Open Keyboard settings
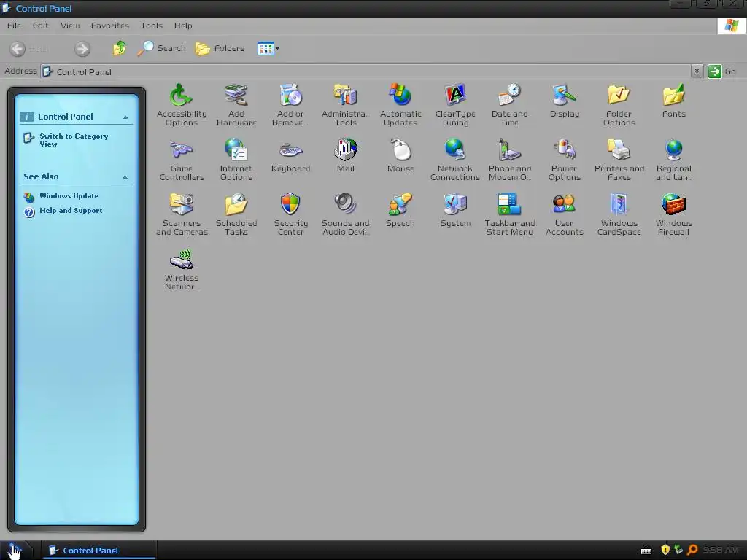Image resolution: width=747 pixels, height=560 pixels. (290, 156)
